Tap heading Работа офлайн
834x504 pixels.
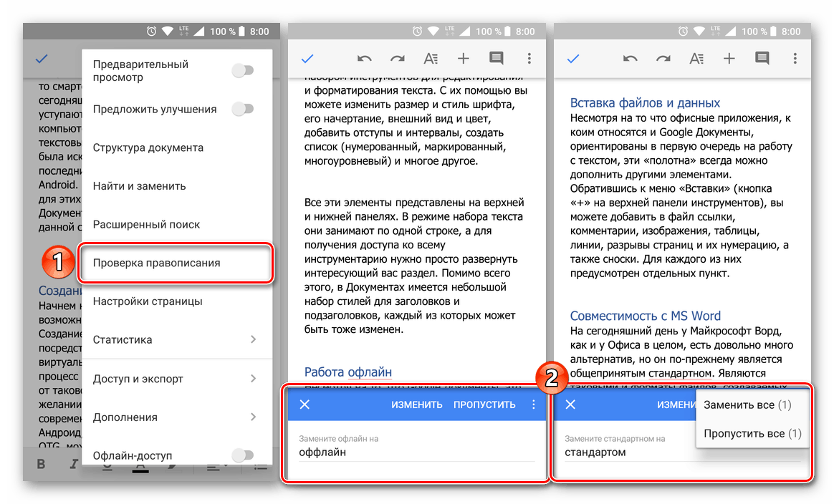point(347,372)
